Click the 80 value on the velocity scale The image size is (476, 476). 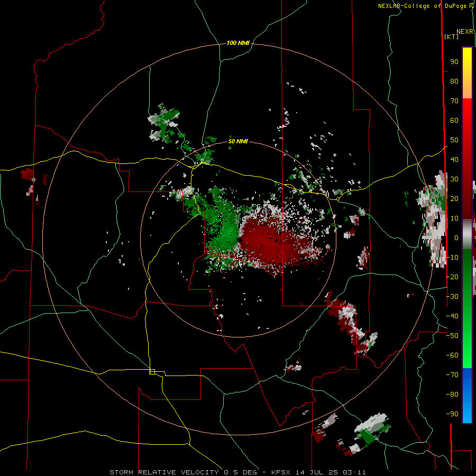coord(454,81)
